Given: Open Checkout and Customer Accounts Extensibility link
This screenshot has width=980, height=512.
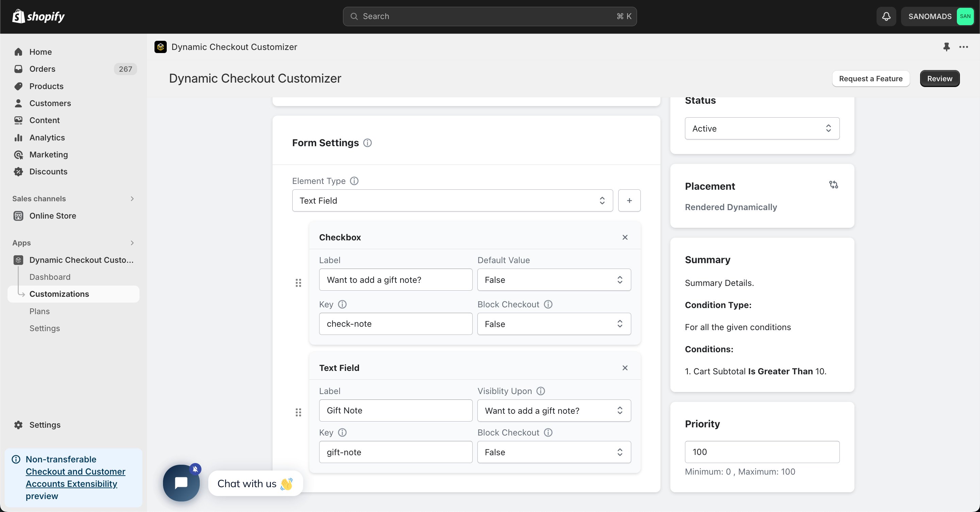Looking at the screenshot, I should (x=75, y=477).
